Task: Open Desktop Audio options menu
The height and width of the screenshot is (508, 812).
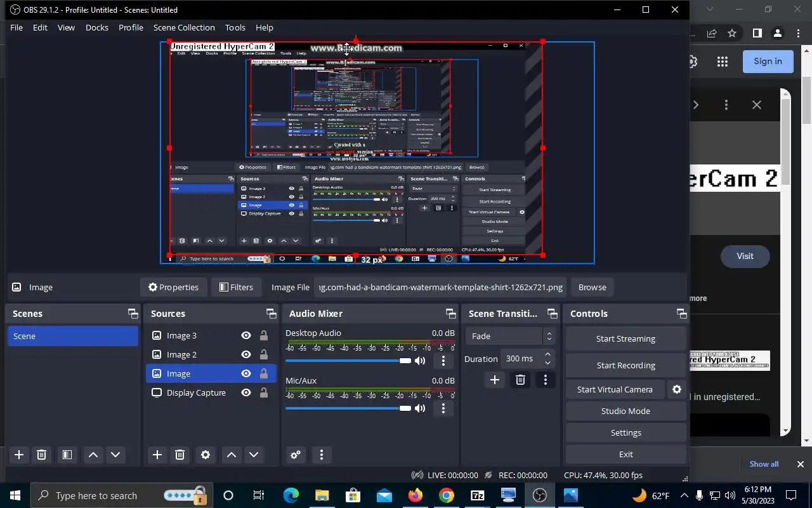Action: click(x=443, y=361)
